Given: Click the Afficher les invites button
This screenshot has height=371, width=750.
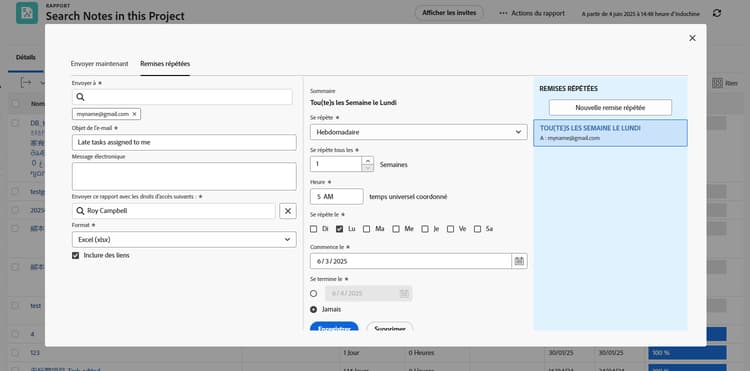Looking at the screenshot, I should tap(449, 13).
